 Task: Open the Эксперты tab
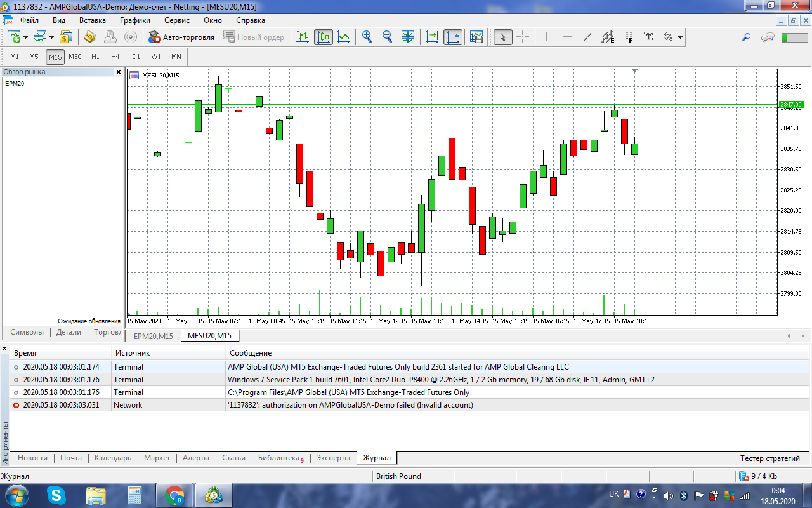pos(333,458)
